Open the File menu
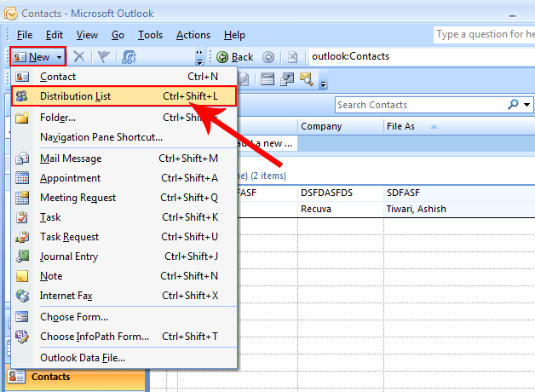The image size is (535, 392). [25, 35]
